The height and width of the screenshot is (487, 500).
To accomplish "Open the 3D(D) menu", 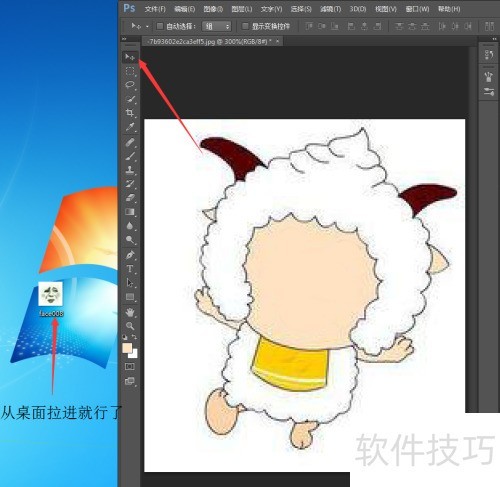I will pos(358,9).
